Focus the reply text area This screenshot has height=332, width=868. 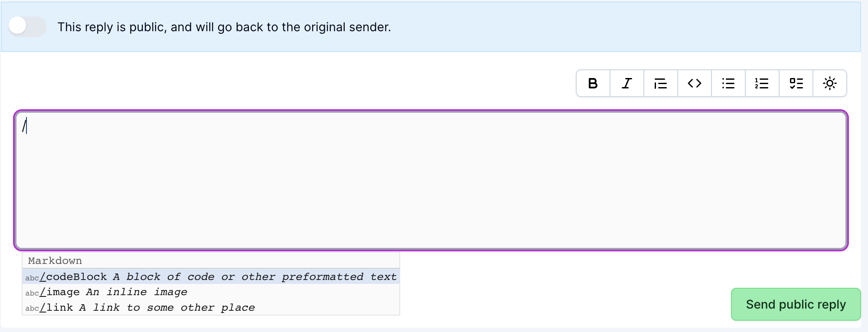pos(431,180)
